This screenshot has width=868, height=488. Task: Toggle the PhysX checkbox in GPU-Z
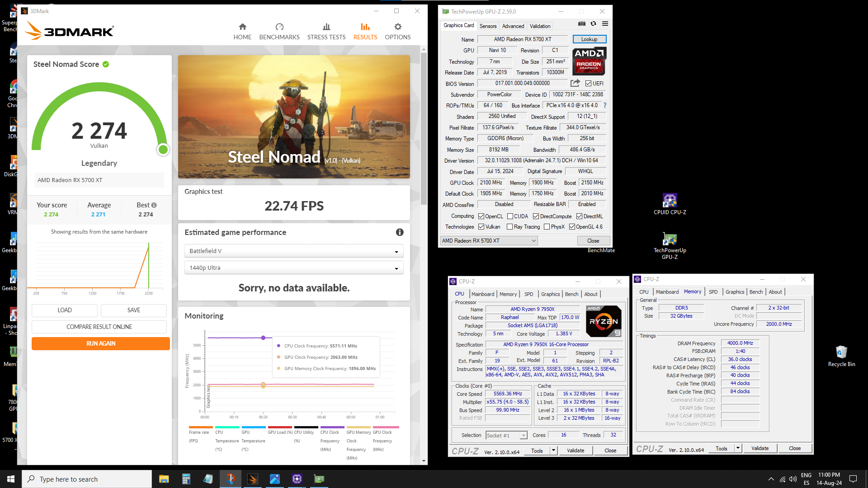pos(547,227)
